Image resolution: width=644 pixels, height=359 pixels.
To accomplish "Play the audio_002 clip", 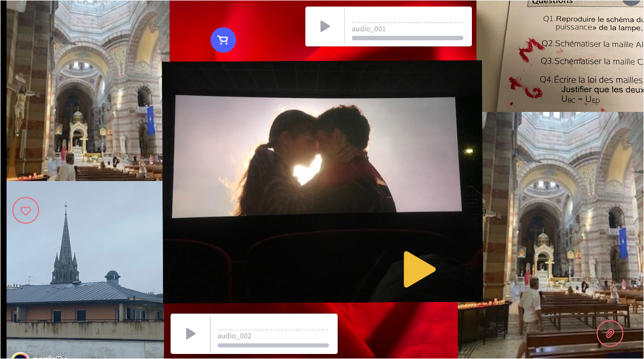I will click(x=190, y=333).
